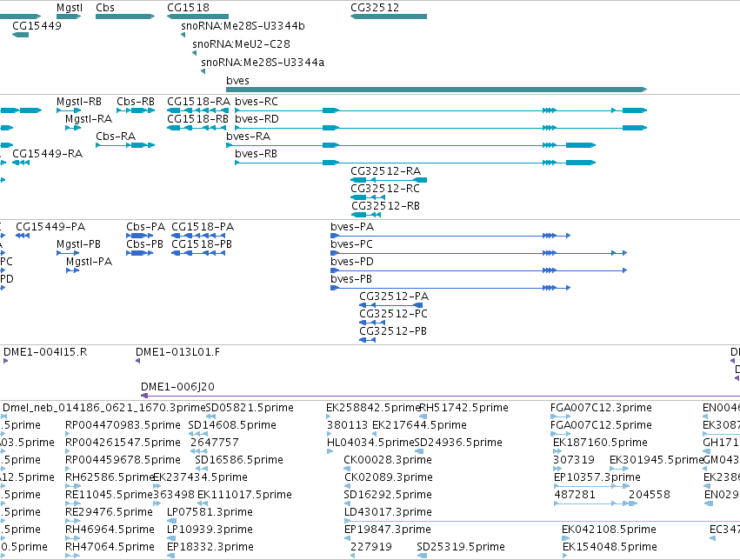This screenshot has width=740, height=560.
Task: Click protein CG32512-PA
Action: click(390, 305)
